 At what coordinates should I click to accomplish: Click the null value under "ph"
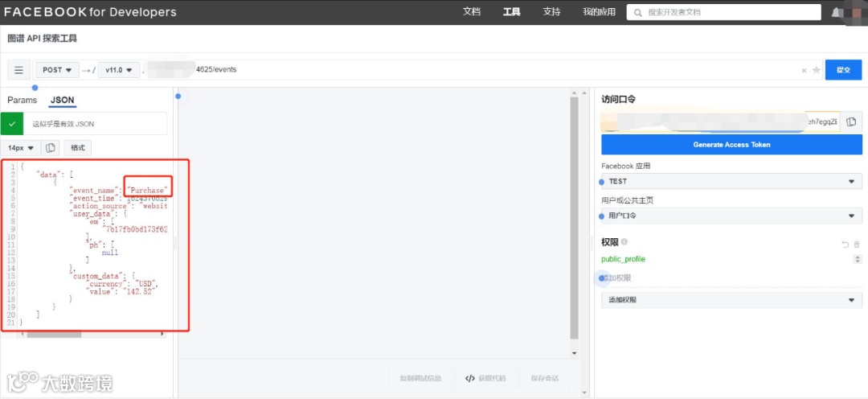tap(109, 252)
